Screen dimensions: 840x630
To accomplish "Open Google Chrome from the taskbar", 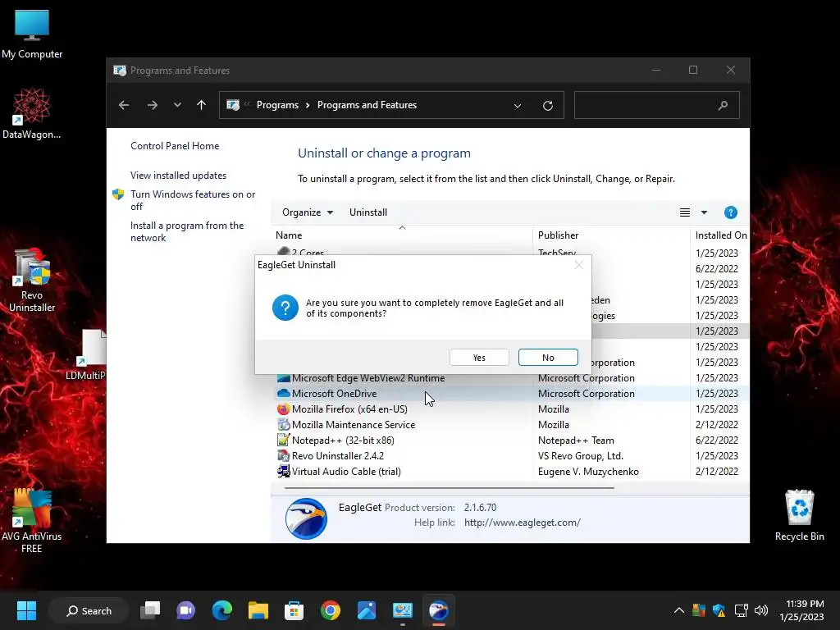I will coord(330,610).
